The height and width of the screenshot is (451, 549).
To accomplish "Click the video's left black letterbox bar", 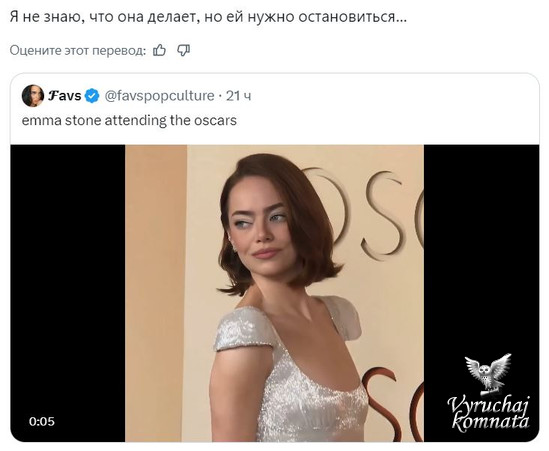I will pyautogui.click(x=68, y=293).
